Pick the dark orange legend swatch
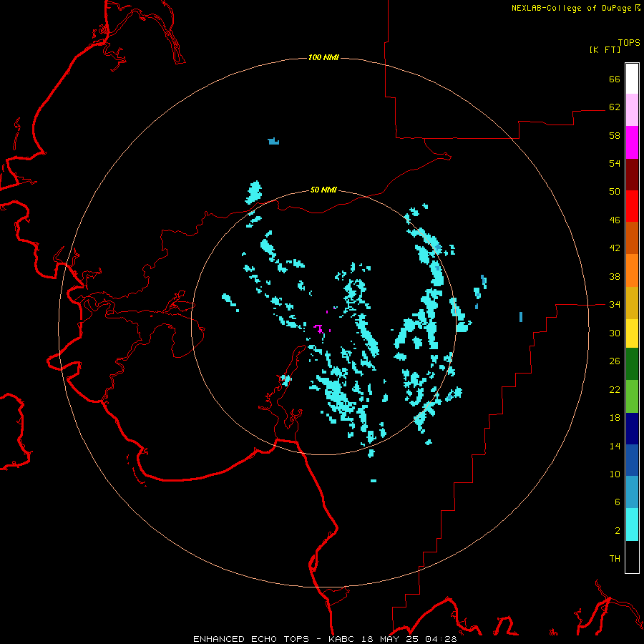The width and height of the screenshot is (644, 644). pyautogui.click(x=632, y=238)
